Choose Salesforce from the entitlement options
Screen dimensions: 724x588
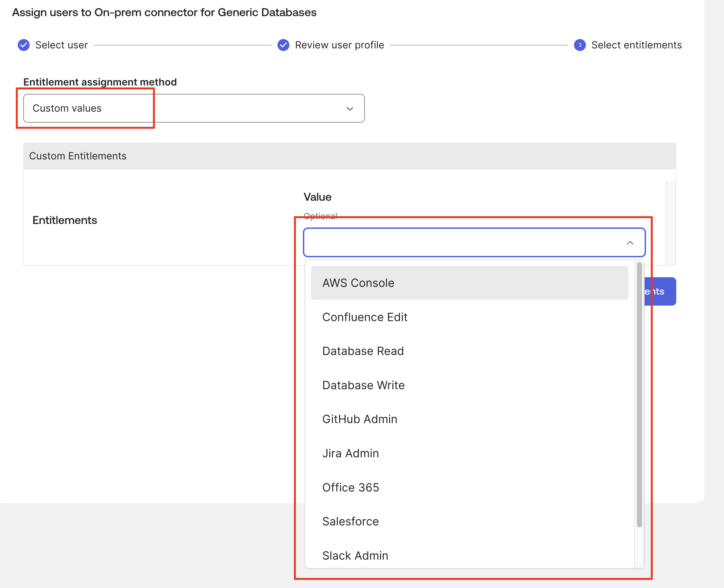[x=350, y=521]
